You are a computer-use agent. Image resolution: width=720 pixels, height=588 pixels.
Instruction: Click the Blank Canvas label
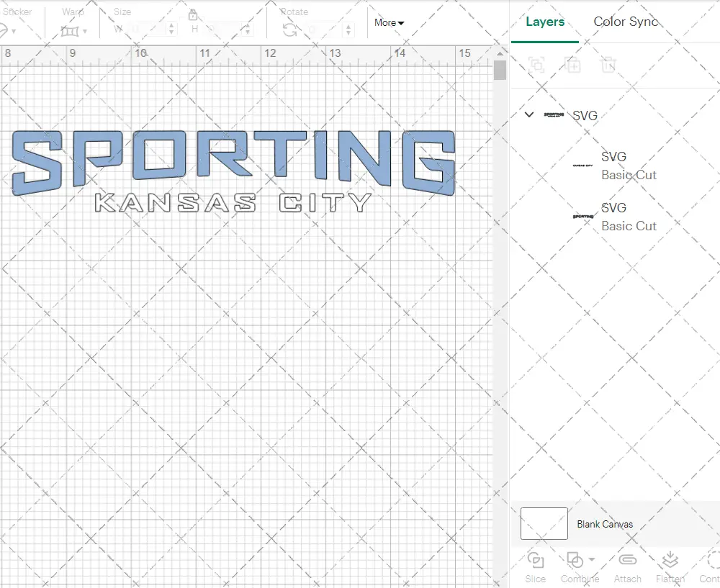click(x=605, y=524)
